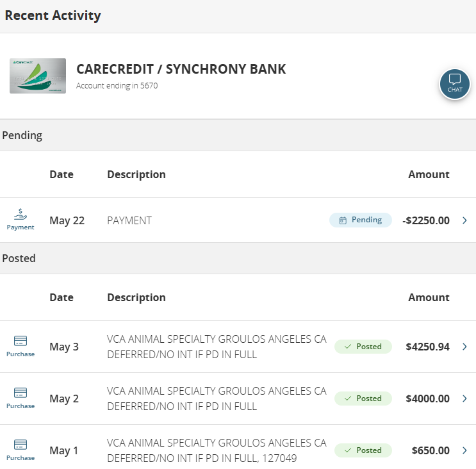476x469 pixels.
Task: Click the Purchase label in the May 1 row
Action: (x=21, y=457)
